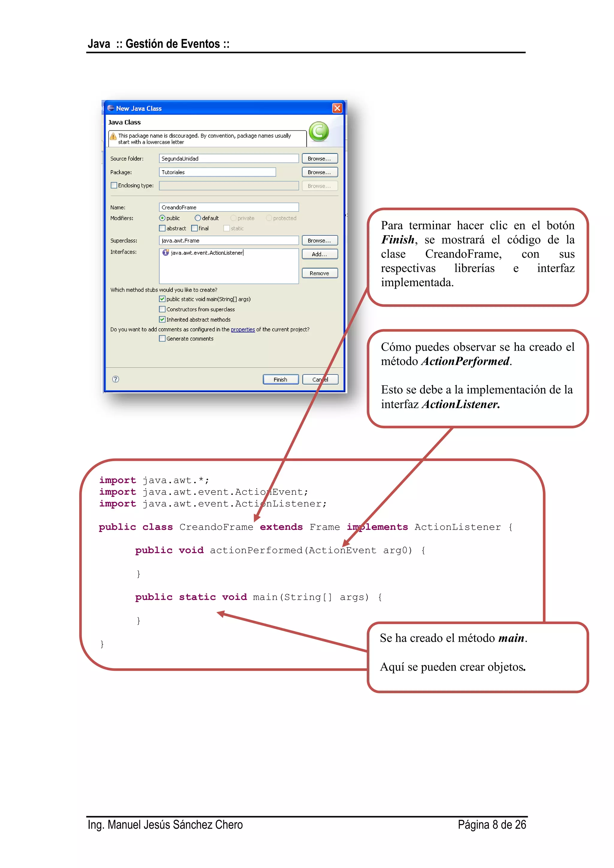Select the public modifier radio button
This screenshot has height=868, width=614.
[x=162, y=218]
